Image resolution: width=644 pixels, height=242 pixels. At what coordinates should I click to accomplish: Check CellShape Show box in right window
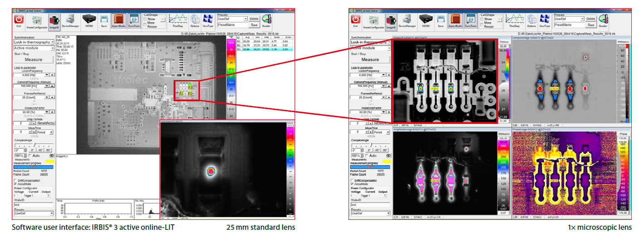(x=482, y=19)
